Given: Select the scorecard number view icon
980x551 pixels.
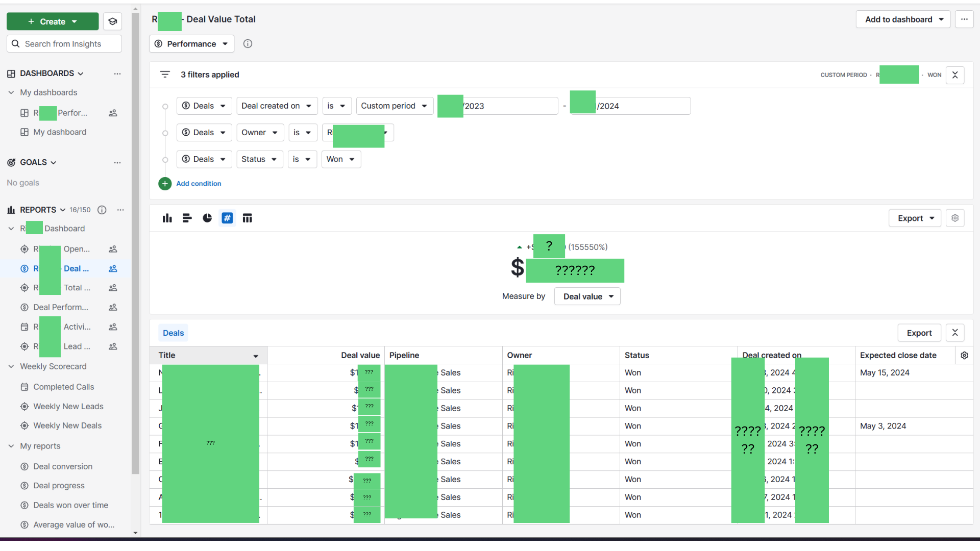Looking at the screenshot, I should [x=227, y=218].
